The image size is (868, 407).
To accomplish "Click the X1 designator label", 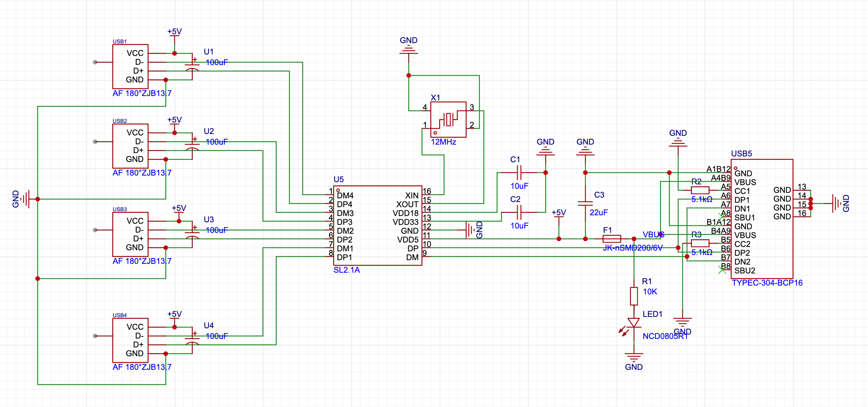I will pos(435,98).
